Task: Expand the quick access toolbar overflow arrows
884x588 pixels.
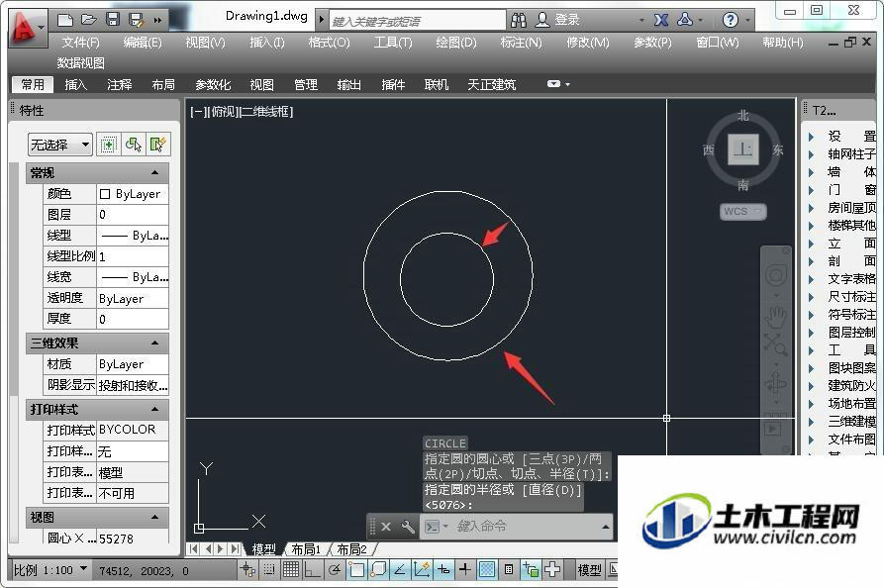Action: tap(157, 21)
